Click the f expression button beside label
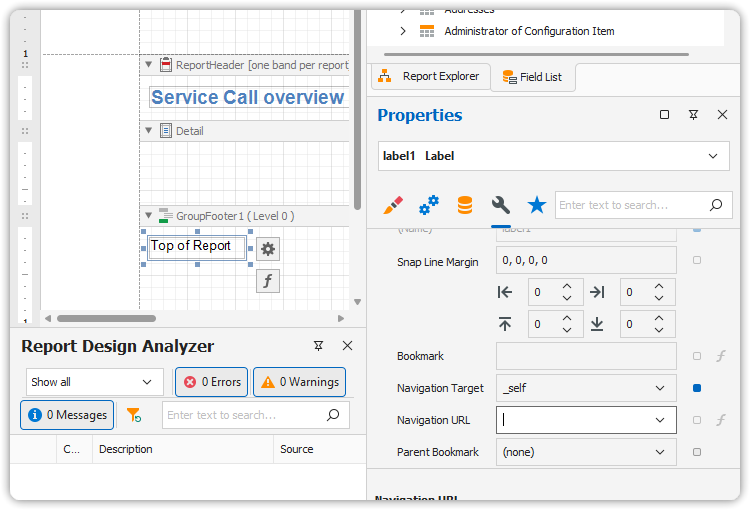750x510 pixels. (268, 281)
